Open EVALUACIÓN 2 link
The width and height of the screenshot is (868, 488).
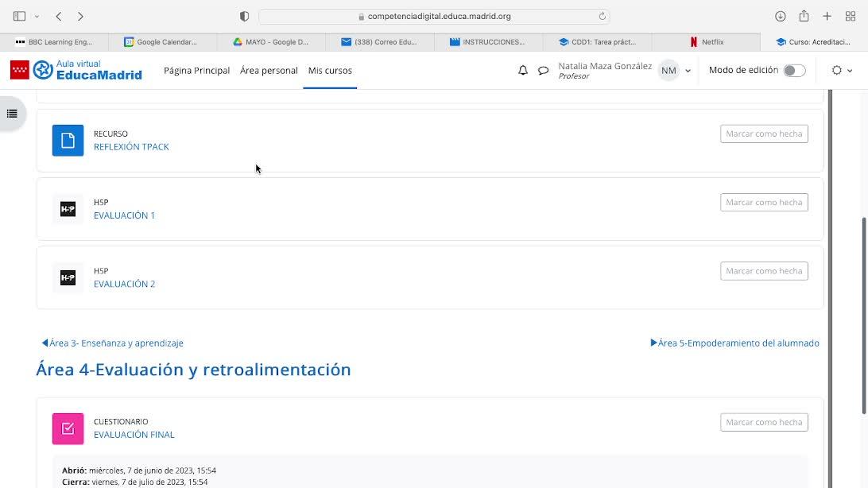tap(124, 284)
